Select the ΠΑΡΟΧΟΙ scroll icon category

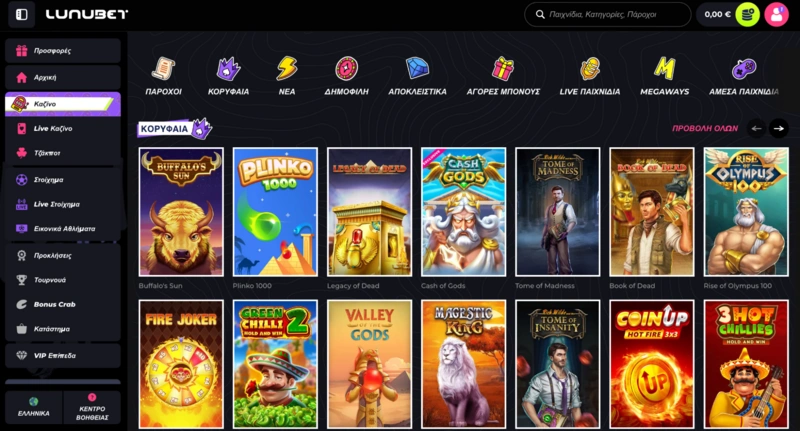click(163, 75)
